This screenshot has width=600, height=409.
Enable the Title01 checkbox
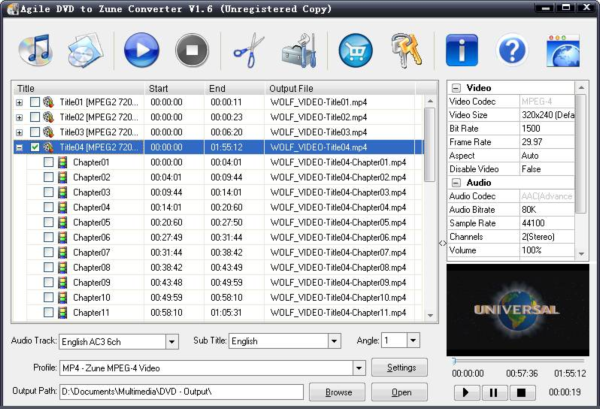(x=36, y=102)
